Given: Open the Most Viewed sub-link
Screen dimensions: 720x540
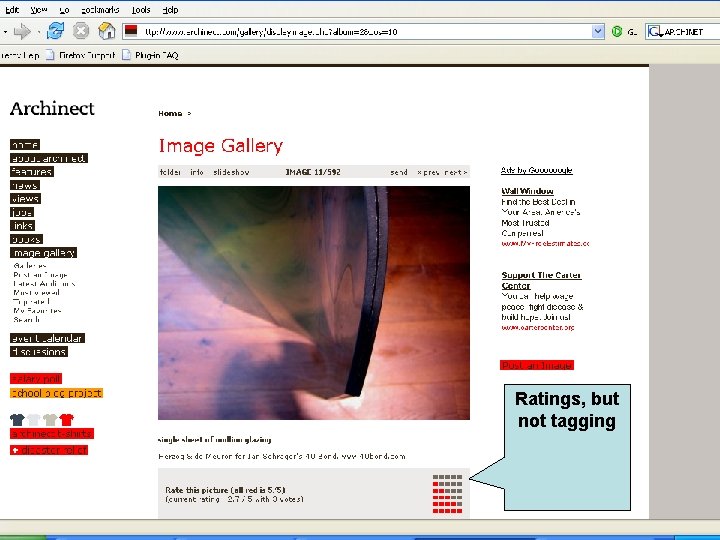Looking at the screenshot, I should point(36,292).
